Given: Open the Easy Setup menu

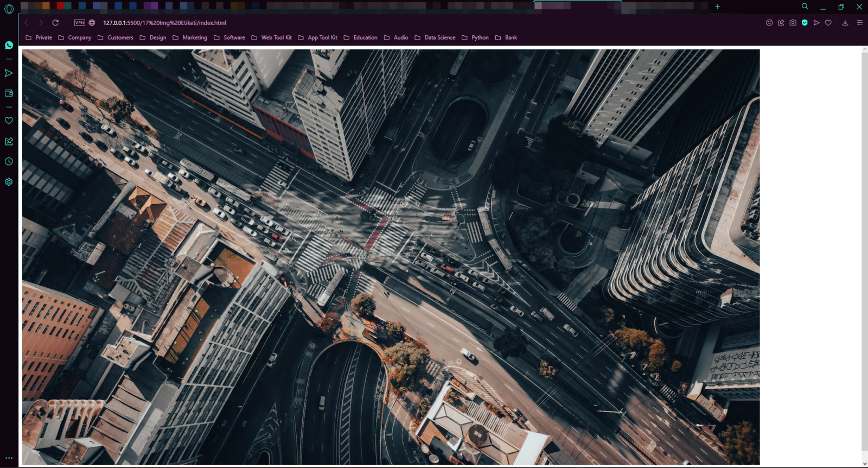Looking at the screenshot, I should 859,23.
